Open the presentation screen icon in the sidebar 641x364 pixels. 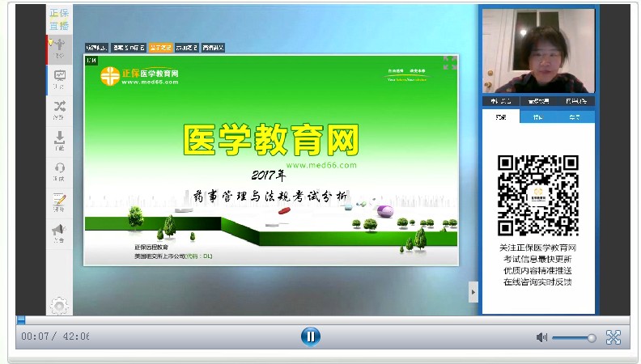(x=59, y=78)
